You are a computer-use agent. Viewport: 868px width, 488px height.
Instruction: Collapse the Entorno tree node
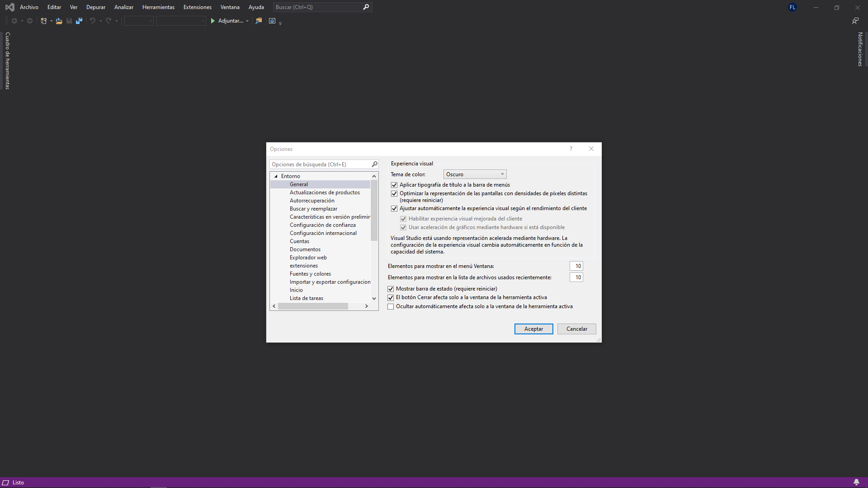click(x=276, y=176)
